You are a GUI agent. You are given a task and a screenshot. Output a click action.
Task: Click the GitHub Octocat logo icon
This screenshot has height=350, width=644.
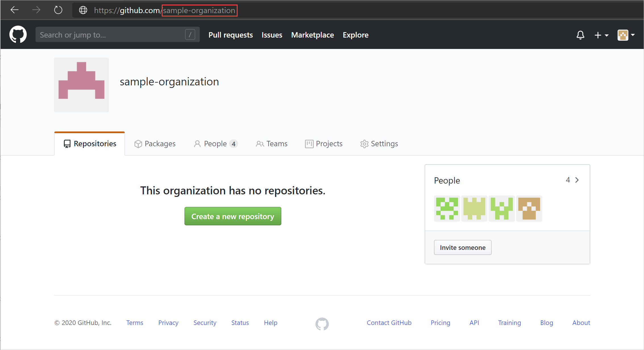[18, 34]
